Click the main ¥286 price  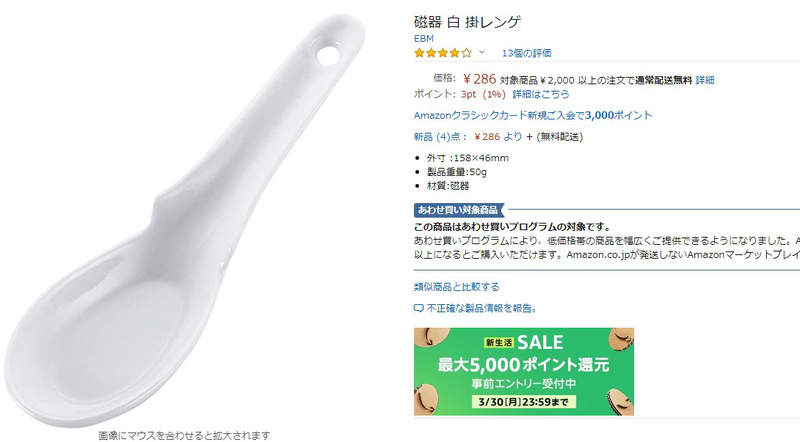480,79
